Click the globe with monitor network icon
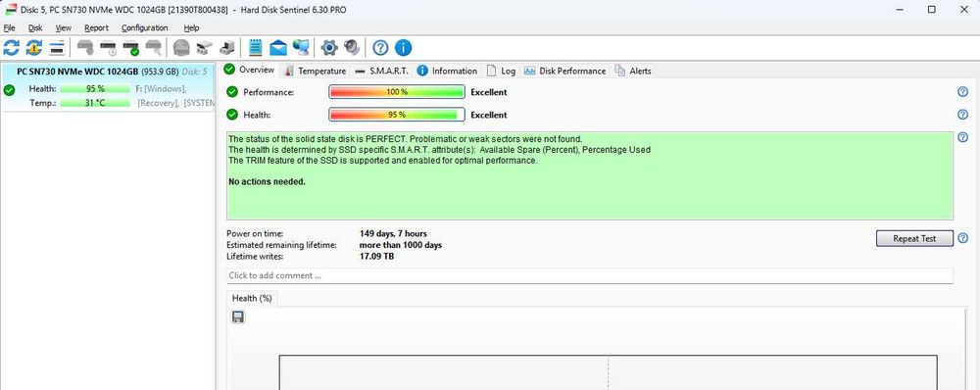The image size is (980, 390). [301, 47]
